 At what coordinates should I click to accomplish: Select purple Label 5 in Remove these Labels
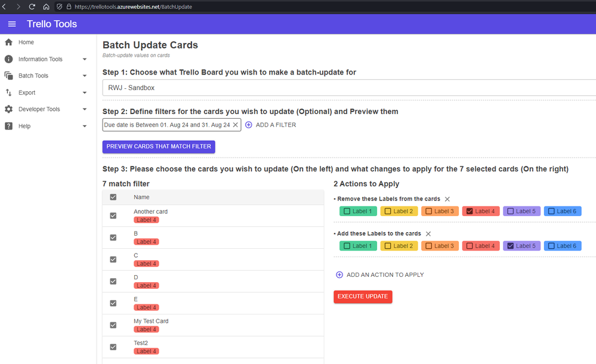pos(521,211)
